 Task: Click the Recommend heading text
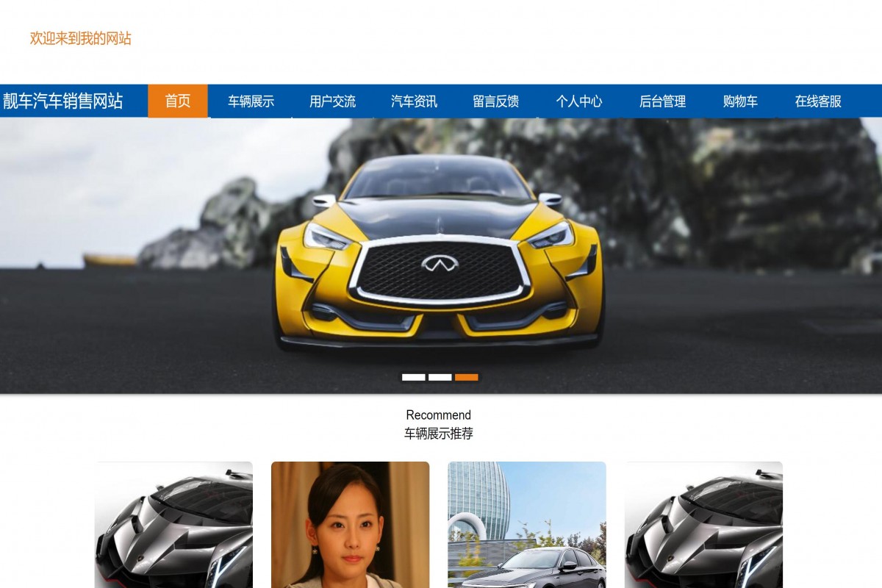click(x=438, y=415)
